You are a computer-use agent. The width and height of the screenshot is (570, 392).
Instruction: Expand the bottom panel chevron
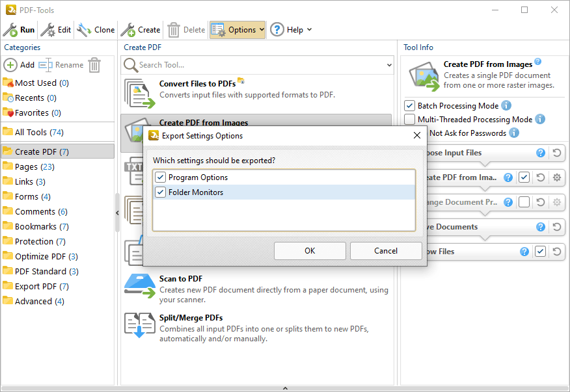pyautogui.click(x=285, y=388)
